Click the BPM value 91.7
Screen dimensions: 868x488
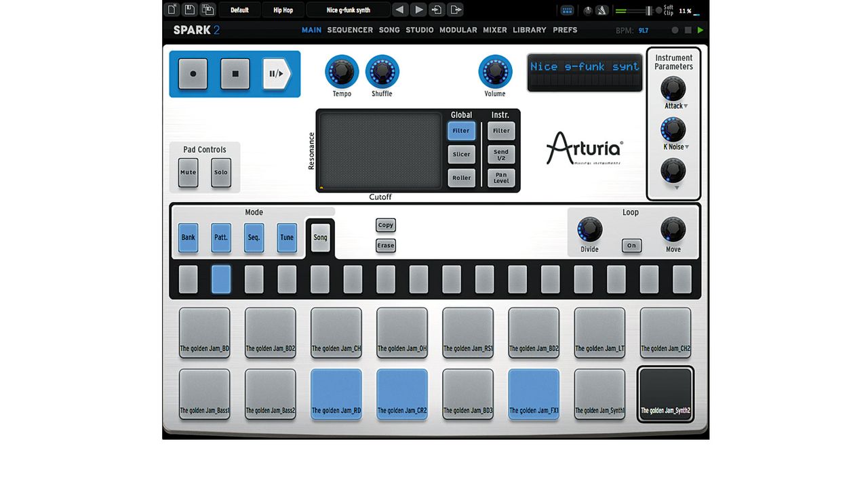[644, 30]
